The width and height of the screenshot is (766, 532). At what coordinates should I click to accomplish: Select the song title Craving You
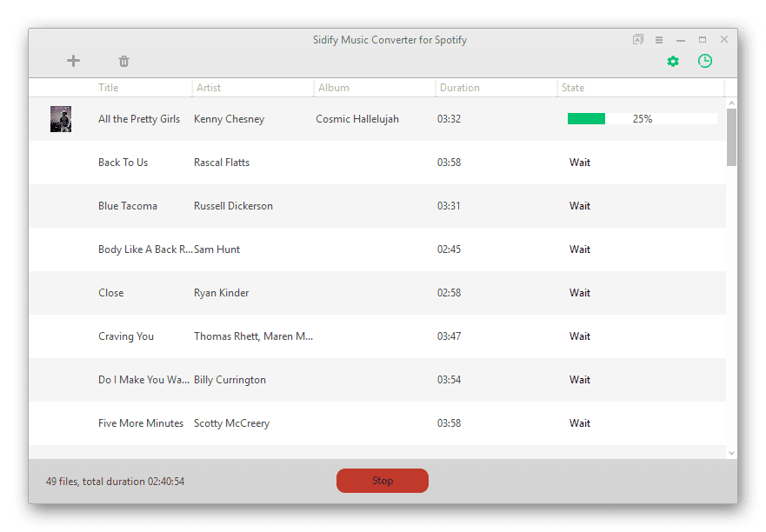click(126, 336)
